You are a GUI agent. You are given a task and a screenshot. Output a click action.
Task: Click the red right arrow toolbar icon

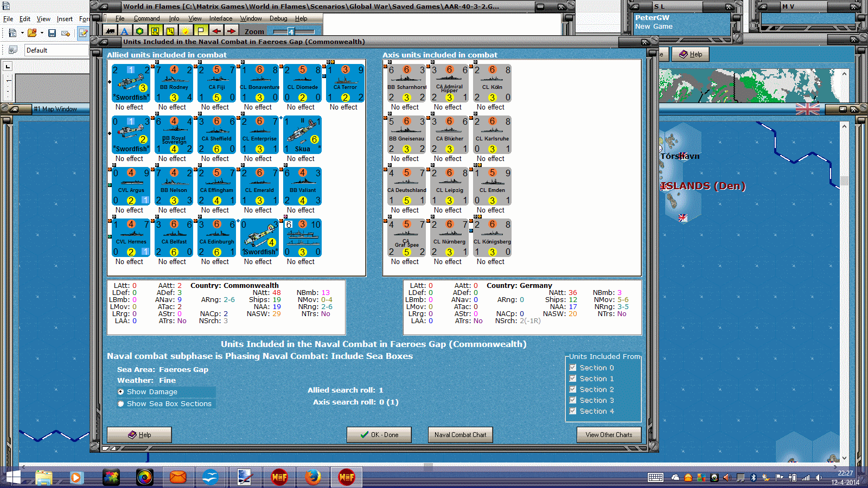click(231, 31)
